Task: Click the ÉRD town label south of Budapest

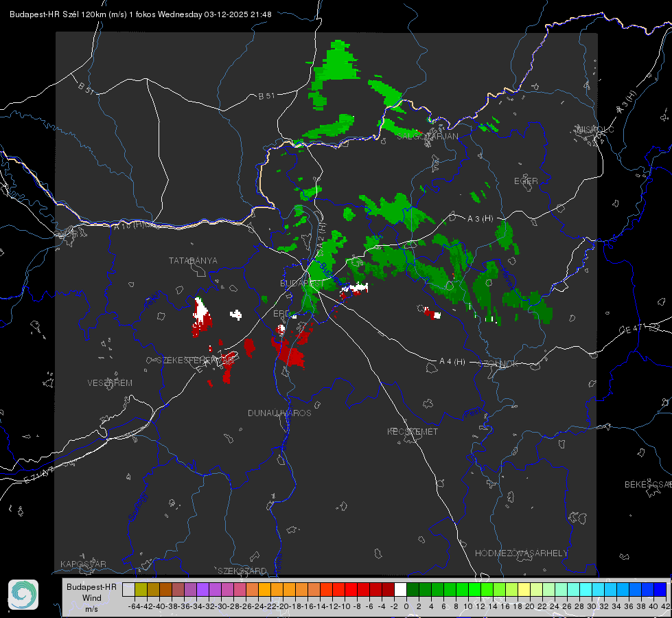Action: click(x=281, y=314)
